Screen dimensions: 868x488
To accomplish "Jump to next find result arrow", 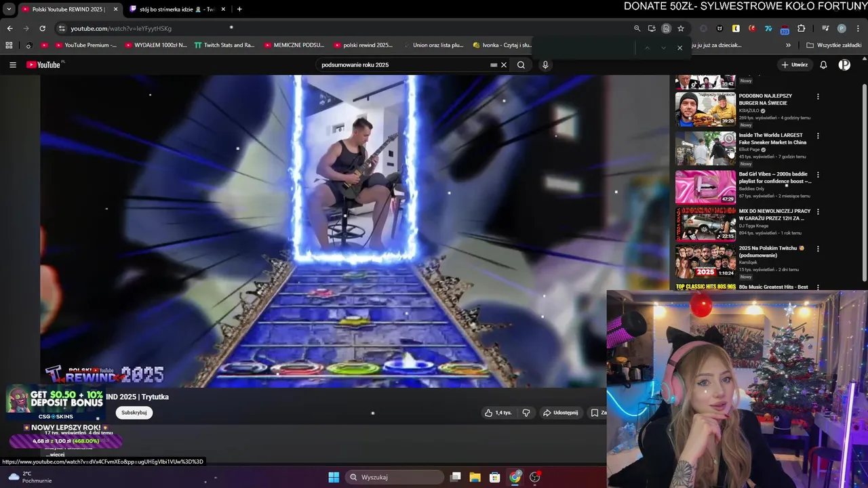I will [663, 47].
